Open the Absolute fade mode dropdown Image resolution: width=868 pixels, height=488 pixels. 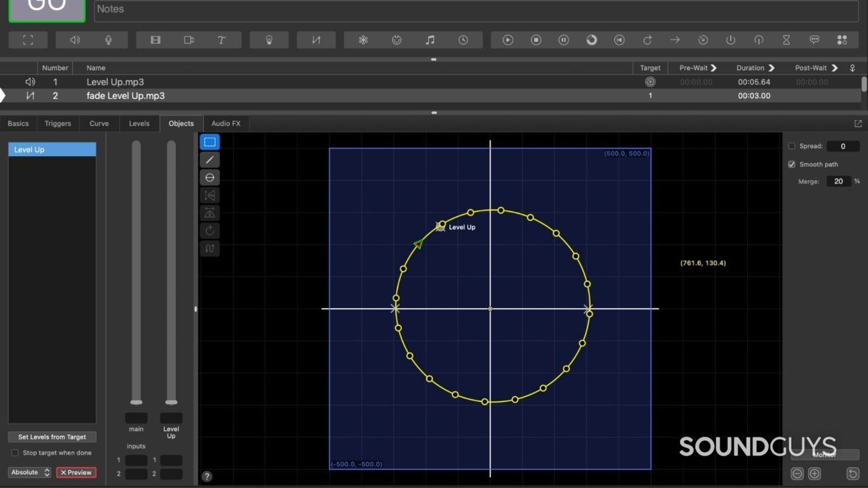pyautogui.click(x=30, y=472)
